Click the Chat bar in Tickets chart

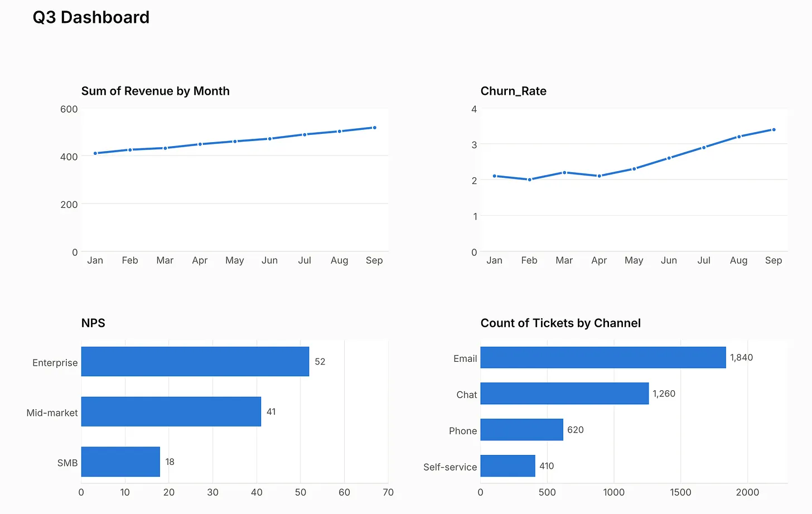[x=564, y=394]
